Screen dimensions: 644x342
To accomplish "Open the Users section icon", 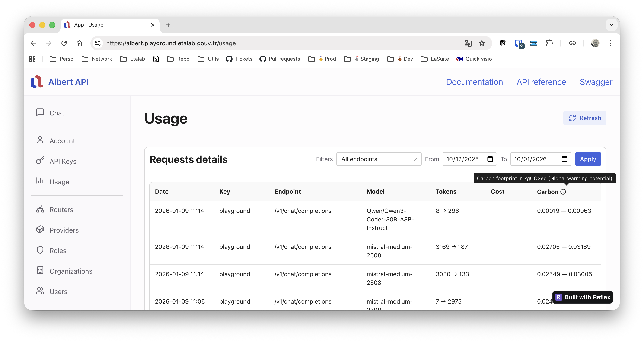I will click(x=40, y=291).
